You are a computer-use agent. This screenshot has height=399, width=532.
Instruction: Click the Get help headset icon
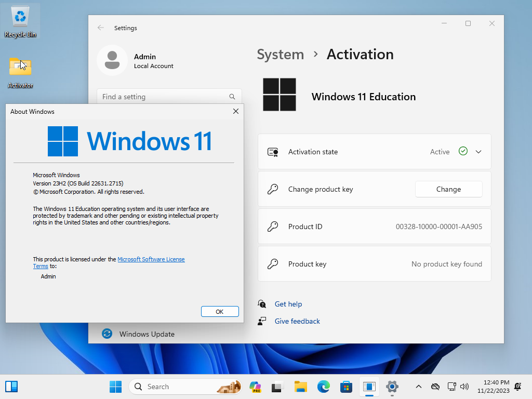(x=262, y=303)
